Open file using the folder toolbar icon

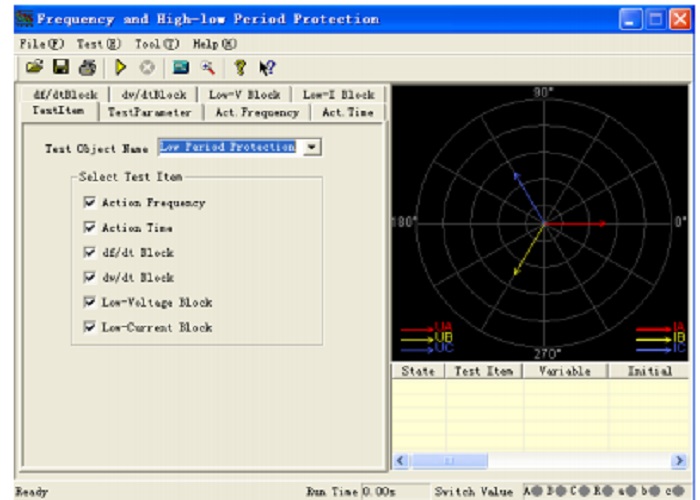[34, 67]
